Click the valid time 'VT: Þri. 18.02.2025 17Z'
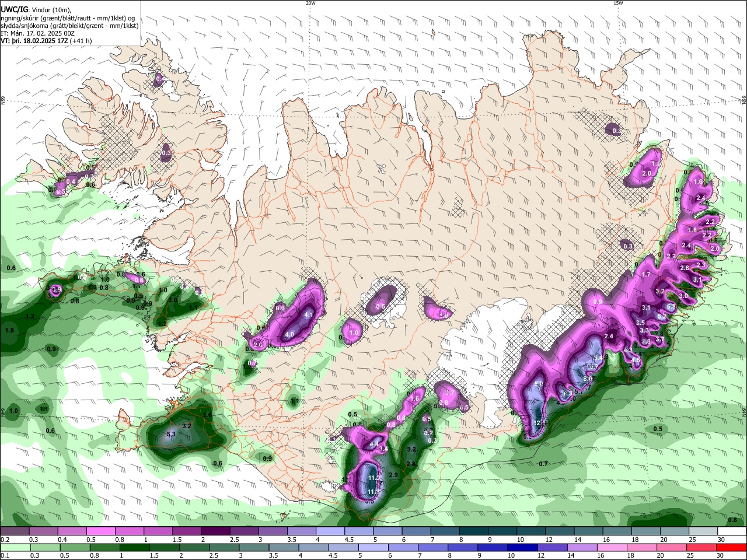The height and width of the screenshot is (560, 747). tap(34, 41)
